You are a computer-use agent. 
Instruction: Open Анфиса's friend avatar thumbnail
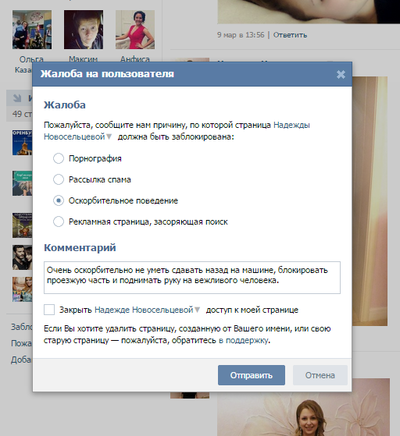[x=135, y=30]
